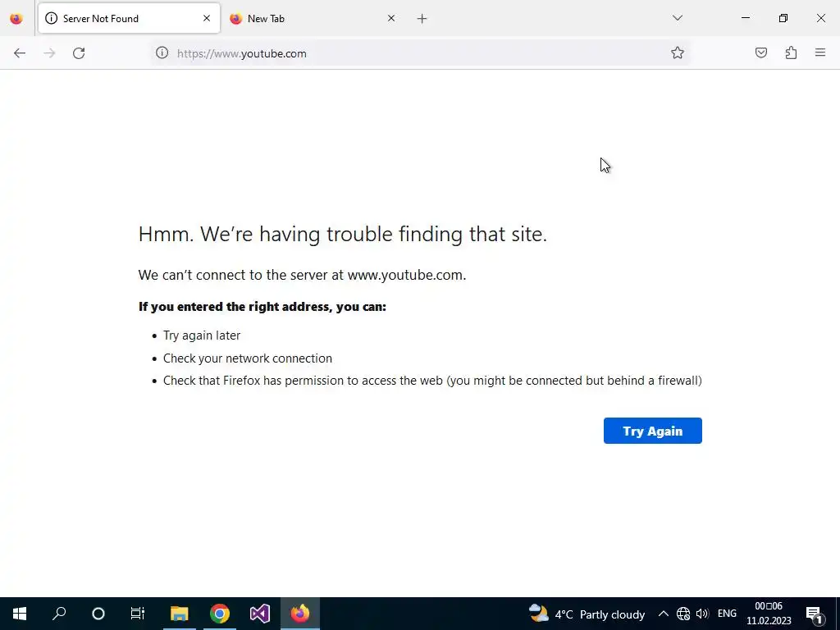Show hidden system tray icons
The image size is (840, 630).
663,614
